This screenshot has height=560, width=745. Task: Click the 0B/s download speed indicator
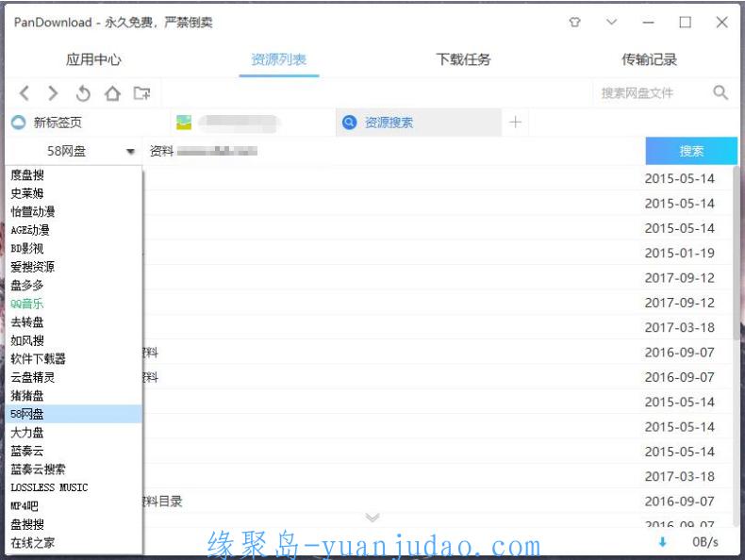[x=705, y=541]
